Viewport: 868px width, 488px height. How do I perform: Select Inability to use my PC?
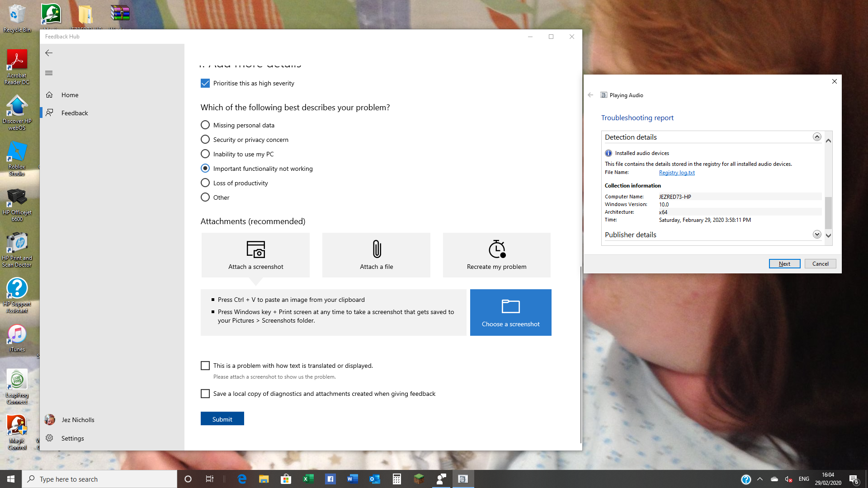click(205, 154)
